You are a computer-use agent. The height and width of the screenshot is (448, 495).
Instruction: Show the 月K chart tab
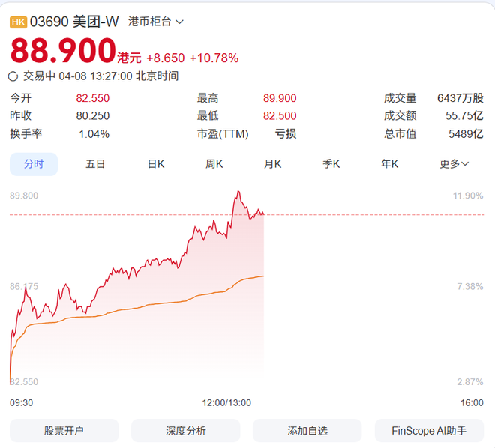[272, 163]
